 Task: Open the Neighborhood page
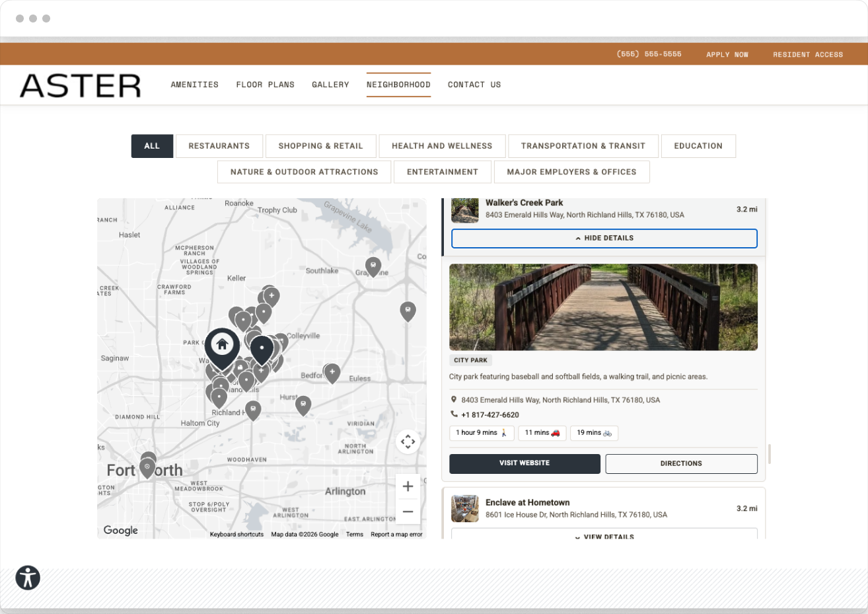coord(398,85)
